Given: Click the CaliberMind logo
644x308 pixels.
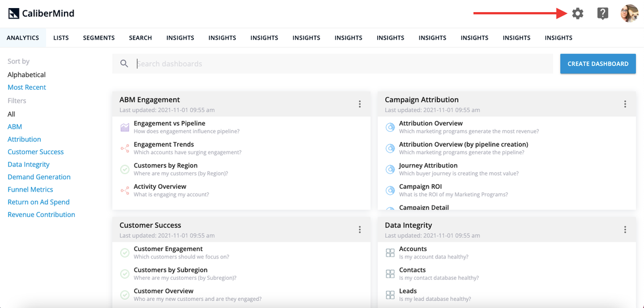Looking at the screenshot, I should [41, 14].
